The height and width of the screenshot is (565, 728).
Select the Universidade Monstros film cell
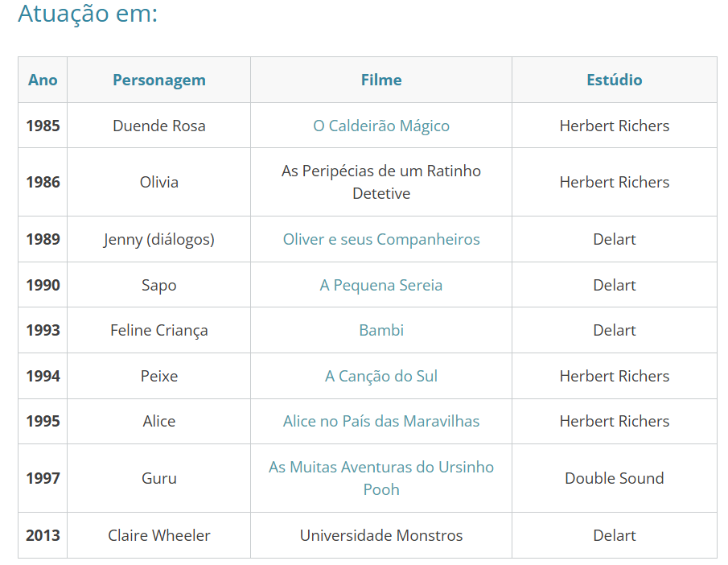tap(381, 536)
